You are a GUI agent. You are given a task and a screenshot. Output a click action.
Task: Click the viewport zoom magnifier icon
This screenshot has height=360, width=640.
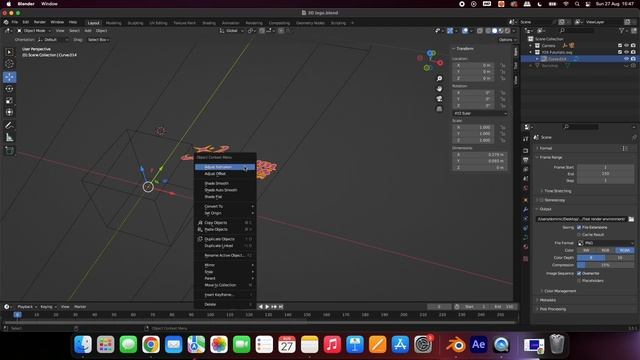click(439, 78)
